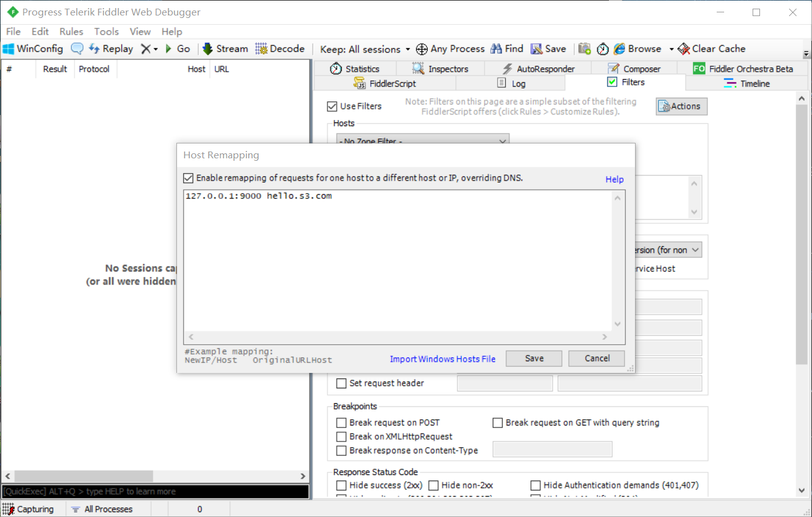812x517 pixels.
Task: Replay the selected sessions
Action: [111, 49]
